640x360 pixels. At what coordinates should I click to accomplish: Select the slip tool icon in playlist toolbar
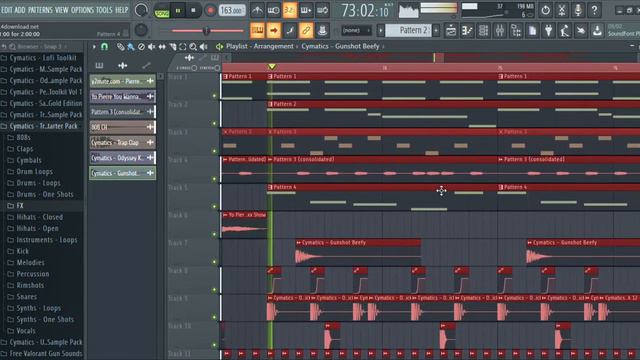click(162, 47)
